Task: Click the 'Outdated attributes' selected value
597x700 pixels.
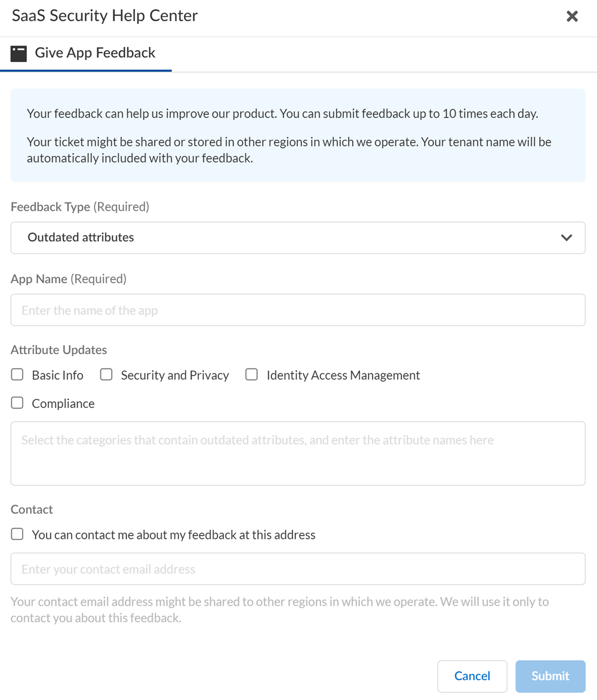Action: coord(81,238)
